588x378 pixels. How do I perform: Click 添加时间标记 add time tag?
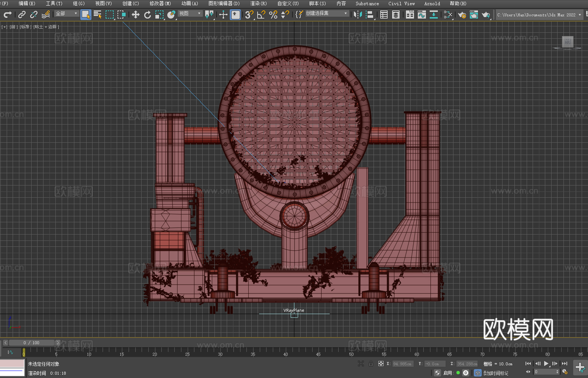pyautogui.click(x=495, y=373)
